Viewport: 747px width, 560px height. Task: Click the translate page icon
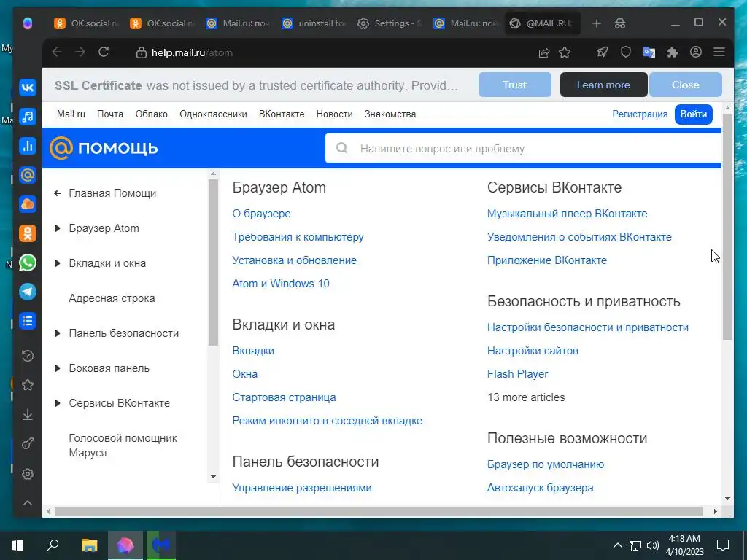[649, 52]
